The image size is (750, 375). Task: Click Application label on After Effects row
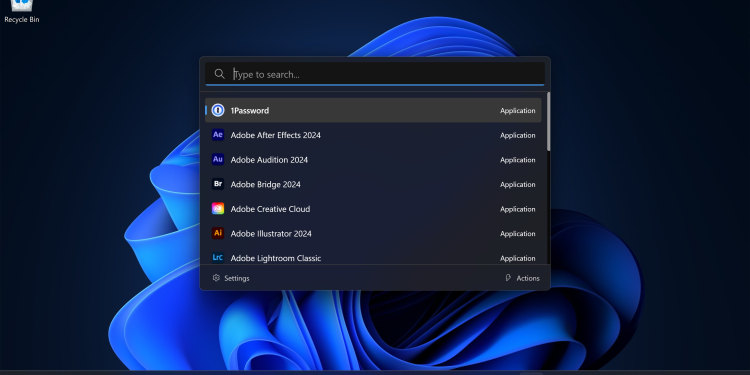(518, 135)
